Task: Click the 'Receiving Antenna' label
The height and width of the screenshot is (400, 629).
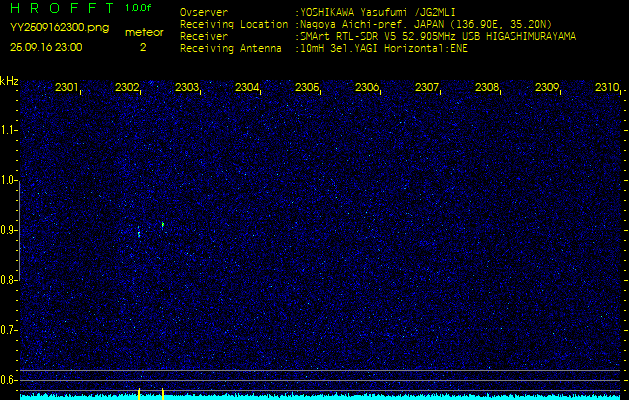Action: pos(231,49)
